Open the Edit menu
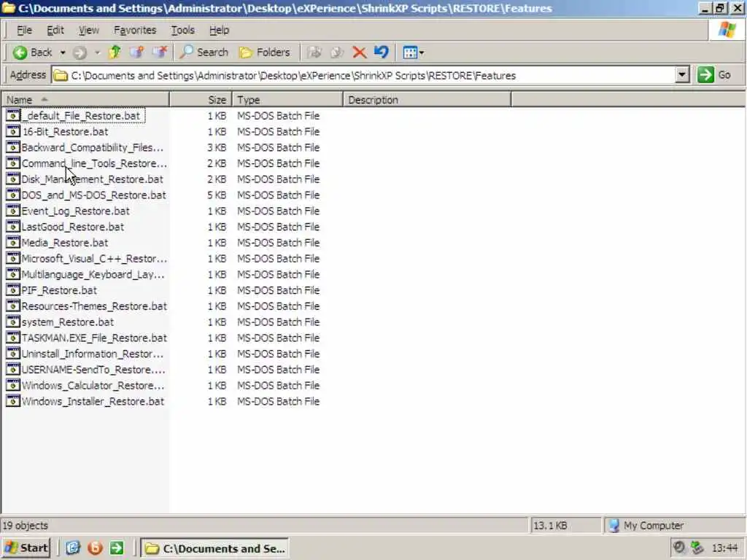 tap(55, 30)
